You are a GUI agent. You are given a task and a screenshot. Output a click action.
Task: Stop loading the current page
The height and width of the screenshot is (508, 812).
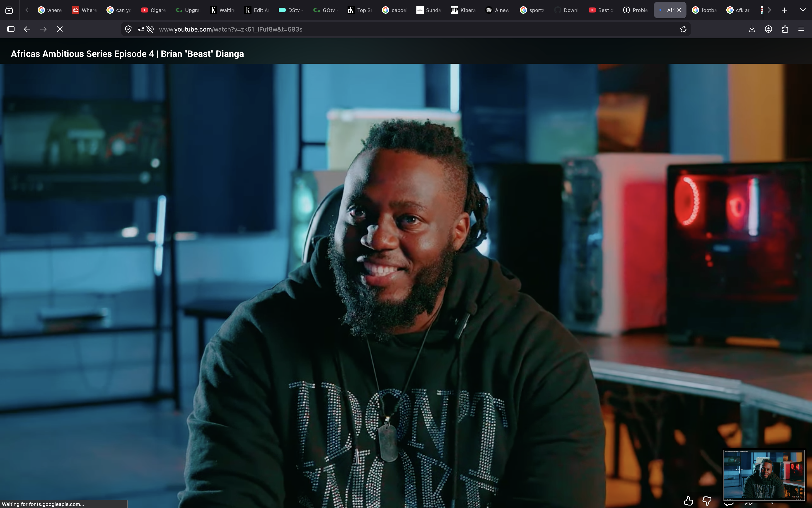click(60, 29)
